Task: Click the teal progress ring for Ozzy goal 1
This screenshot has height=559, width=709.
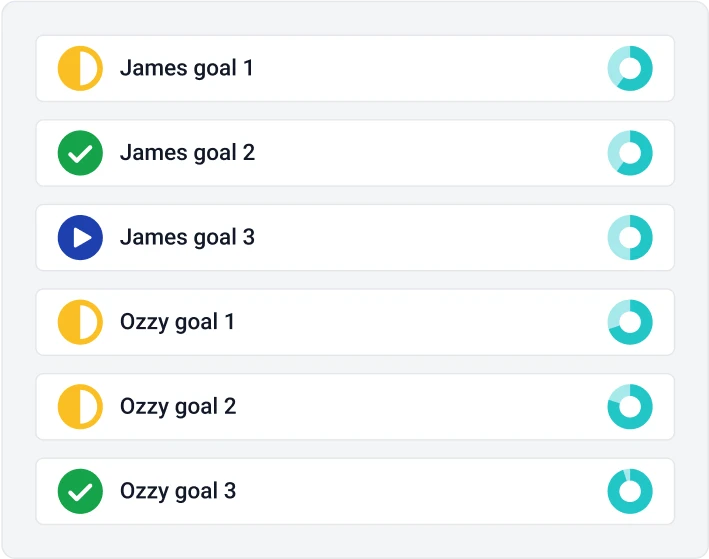Action: coord(630,322)
